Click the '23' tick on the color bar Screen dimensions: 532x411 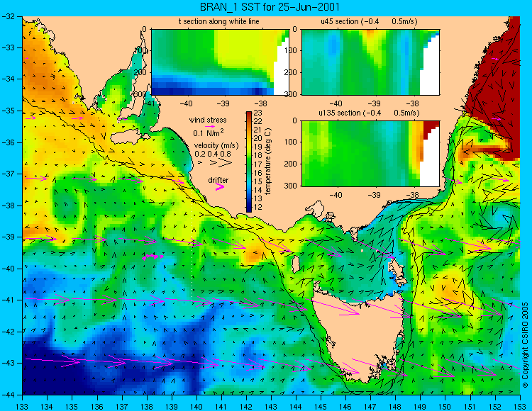(258, 113)
